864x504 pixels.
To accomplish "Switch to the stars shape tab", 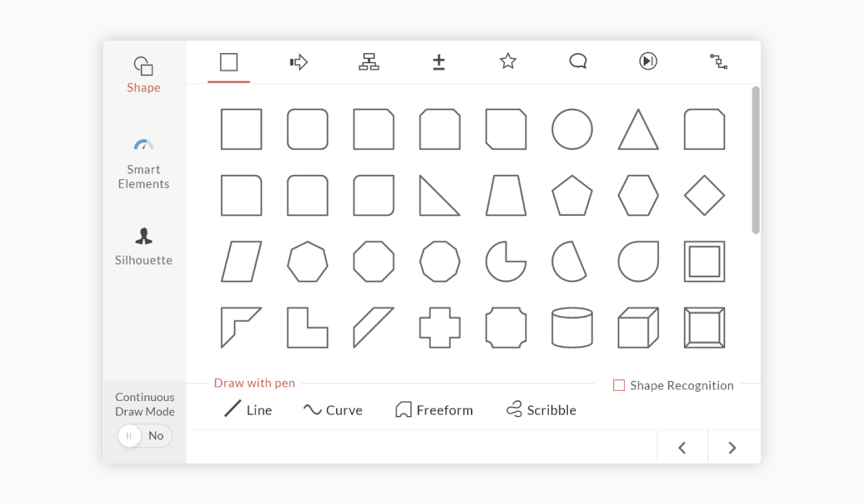I will [508, 61].
